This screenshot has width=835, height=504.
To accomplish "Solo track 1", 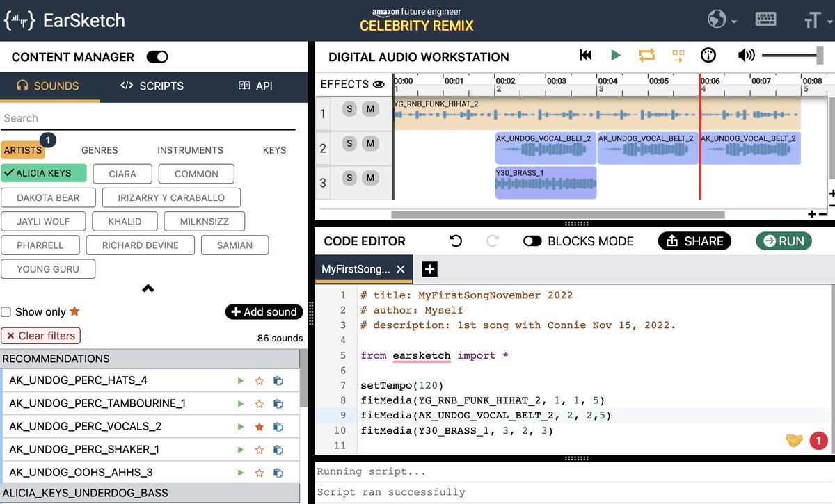I will (x=350, y=109).
